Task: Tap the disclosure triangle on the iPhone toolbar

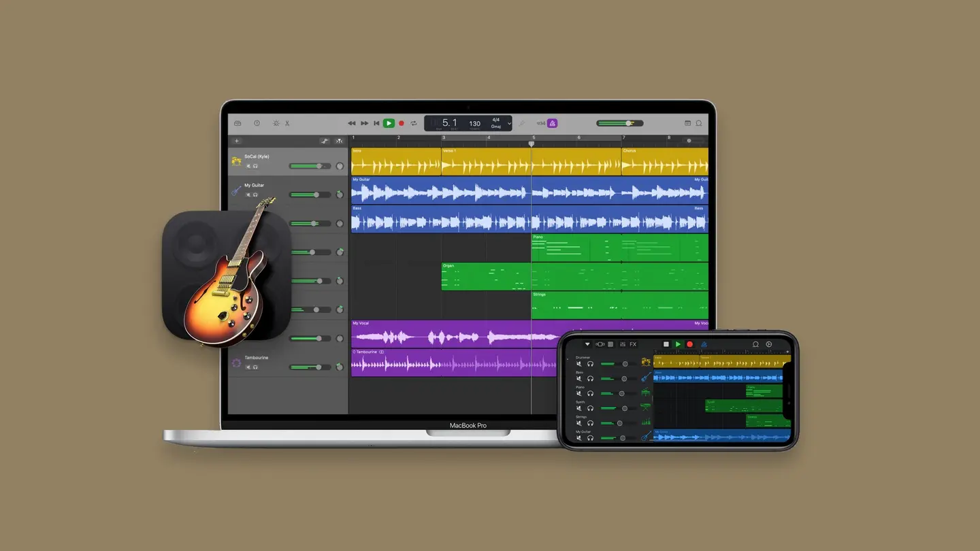Action: coord(587,344)
